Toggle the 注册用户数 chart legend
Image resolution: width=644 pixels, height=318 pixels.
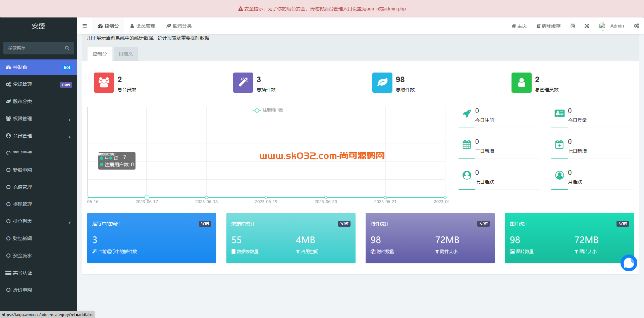coord(268,110)
